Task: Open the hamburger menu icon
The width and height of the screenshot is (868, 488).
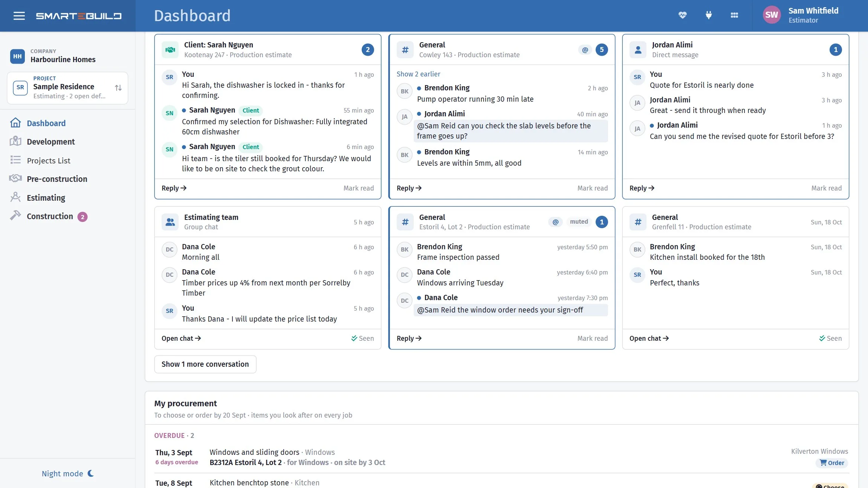Action: [x=19, y=16]
